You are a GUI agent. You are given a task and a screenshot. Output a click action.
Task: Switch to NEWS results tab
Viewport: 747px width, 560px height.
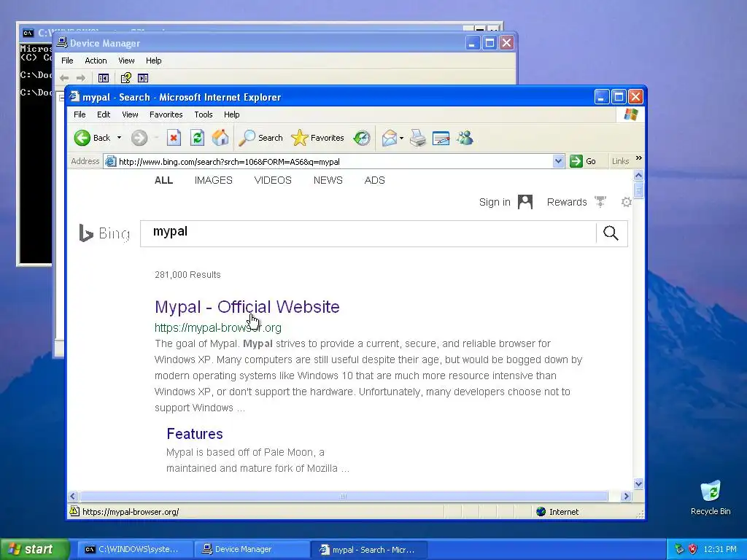pos(328,181)
